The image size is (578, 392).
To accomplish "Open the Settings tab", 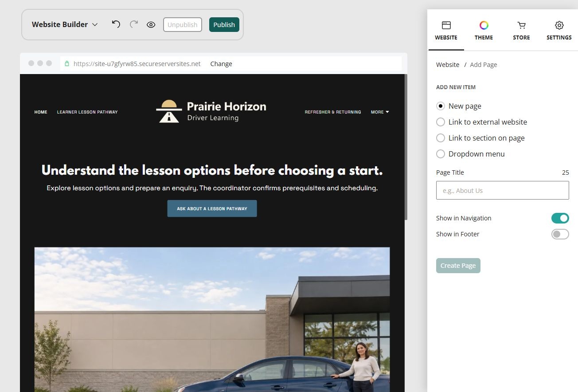I will pos(559,31).
